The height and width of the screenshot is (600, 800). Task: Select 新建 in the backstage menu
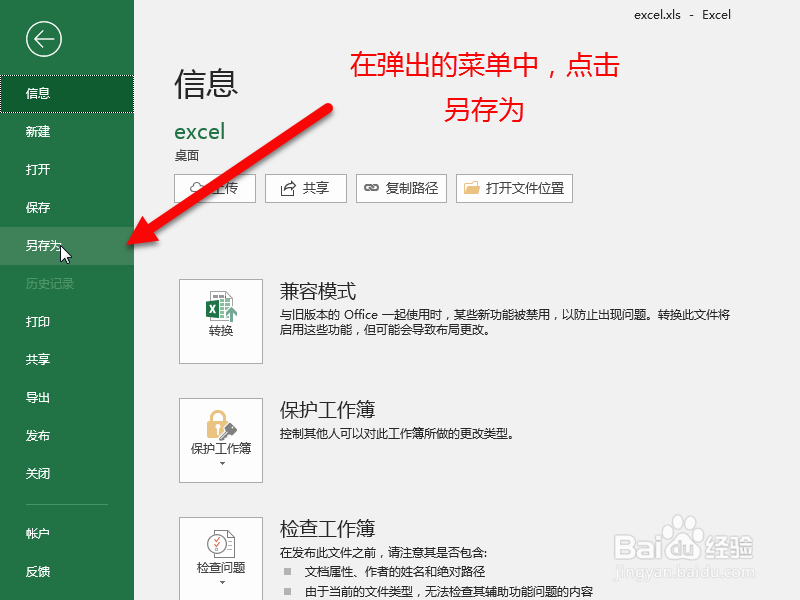tap(67, 132)
